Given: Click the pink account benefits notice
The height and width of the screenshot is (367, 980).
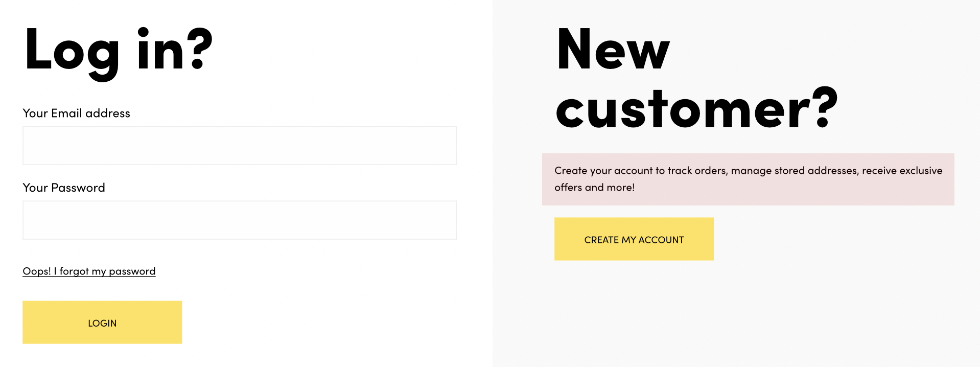Looking at the screenshot, I should pyautogui.click(x=748, y=179).
